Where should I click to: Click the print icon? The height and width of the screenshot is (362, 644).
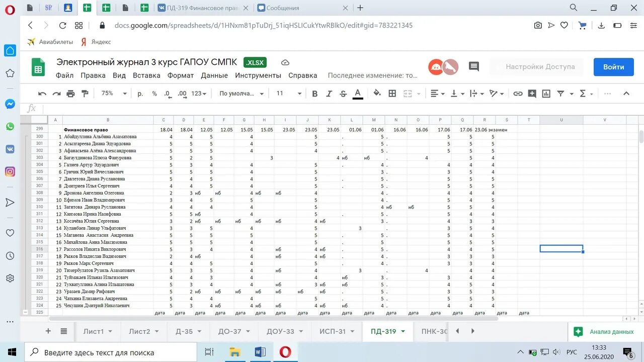click(70, 94)
